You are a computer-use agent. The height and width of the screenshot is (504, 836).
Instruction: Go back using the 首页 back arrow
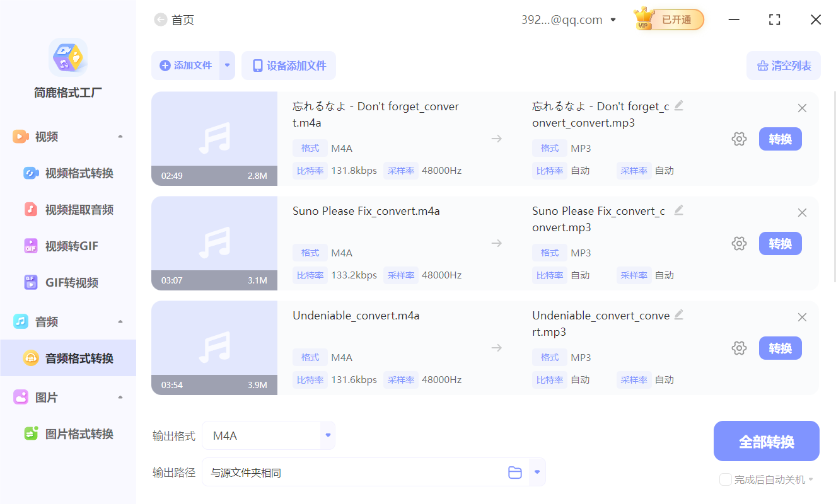pyautogui.click(x=160, y=20)
